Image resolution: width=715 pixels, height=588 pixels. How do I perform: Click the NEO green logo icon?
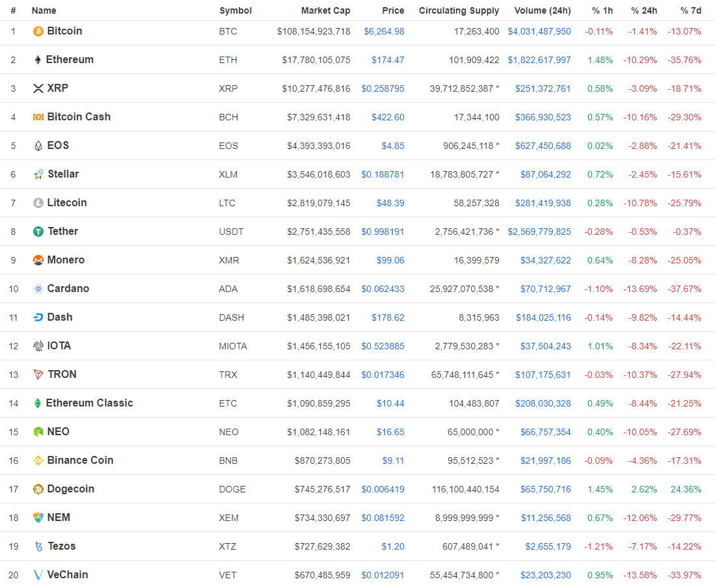point(38,432)
